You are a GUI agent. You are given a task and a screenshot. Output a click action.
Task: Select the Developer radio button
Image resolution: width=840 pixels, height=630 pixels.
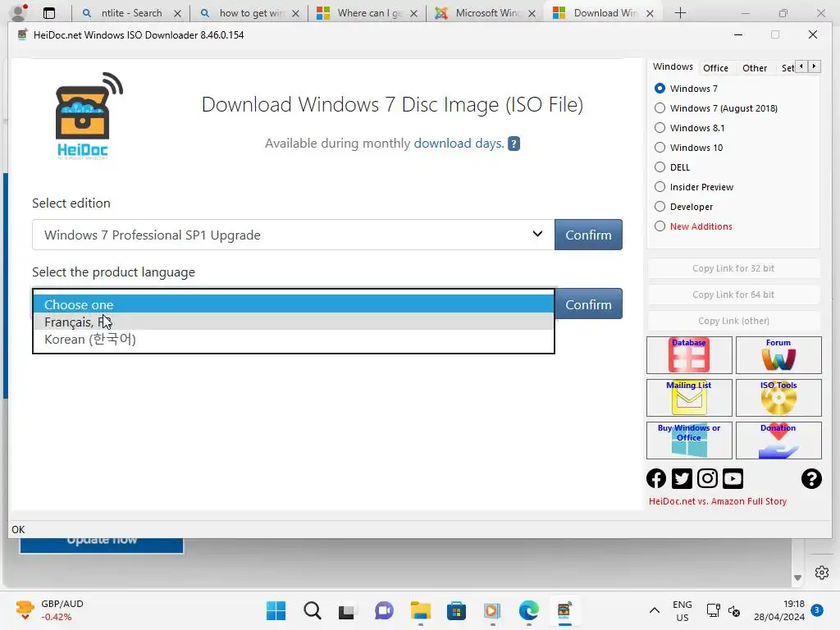click(x=660, y=207)
